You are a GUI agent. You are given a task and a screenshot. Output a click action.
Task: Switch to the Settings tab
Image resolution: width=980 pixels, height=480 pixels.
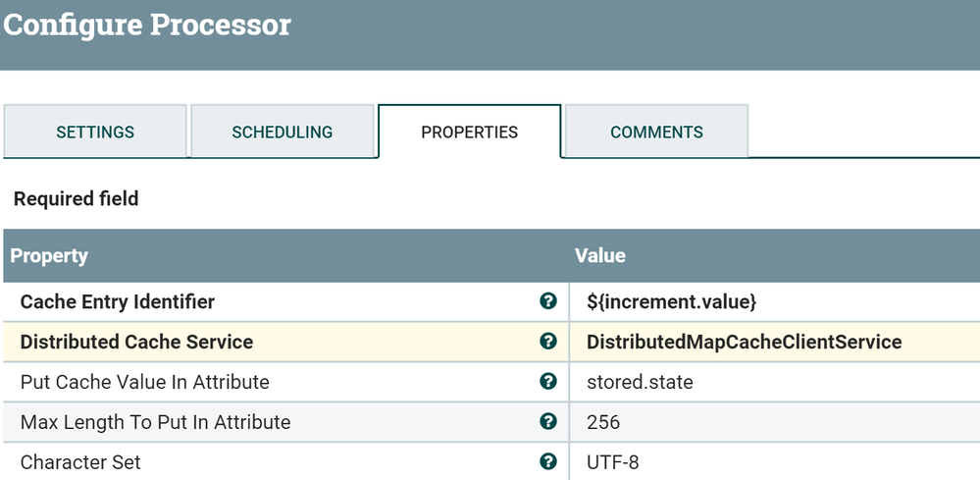pyautogui.click(x=95, y=132)
